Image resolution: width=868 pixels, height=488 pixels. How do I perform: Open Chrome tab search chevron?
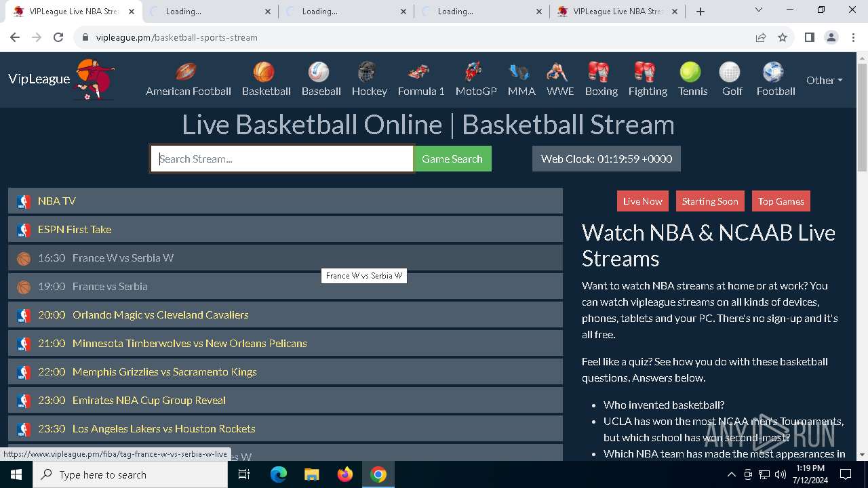coord(759,10)
